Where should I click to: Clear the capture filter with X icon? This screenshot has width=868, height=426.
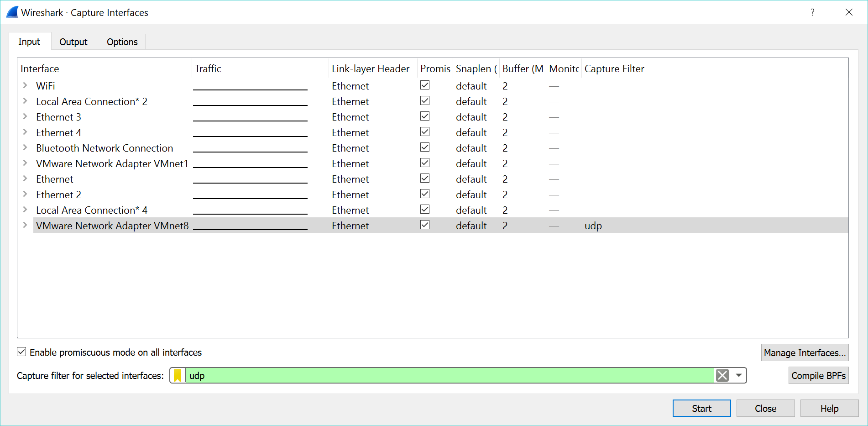coord(722,375)
